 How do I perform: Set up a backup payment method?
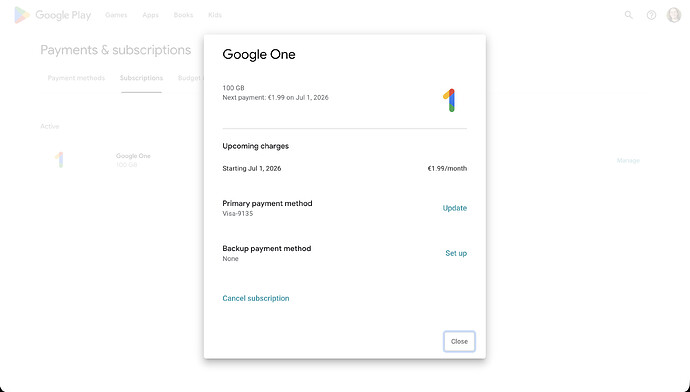click(456, 253)
